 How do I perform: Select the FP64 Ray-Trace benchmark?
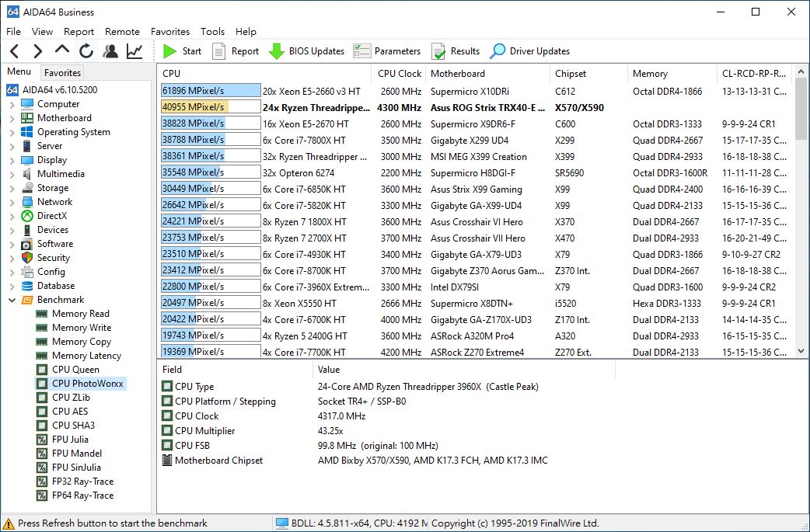tap(75, 495)
